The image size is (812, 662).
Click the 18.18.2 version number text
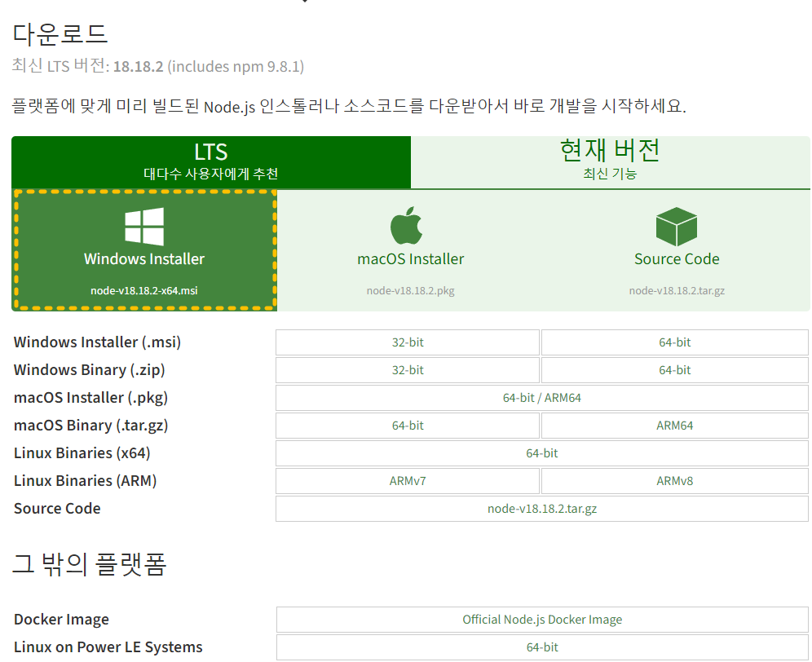[x=139, y=67]
